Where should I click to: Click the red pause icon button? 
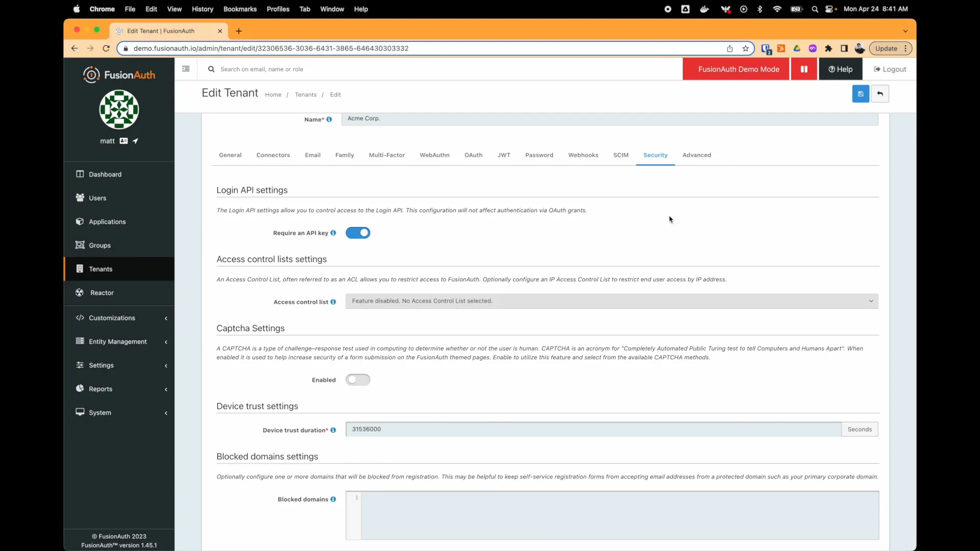(x=804, y=69)
